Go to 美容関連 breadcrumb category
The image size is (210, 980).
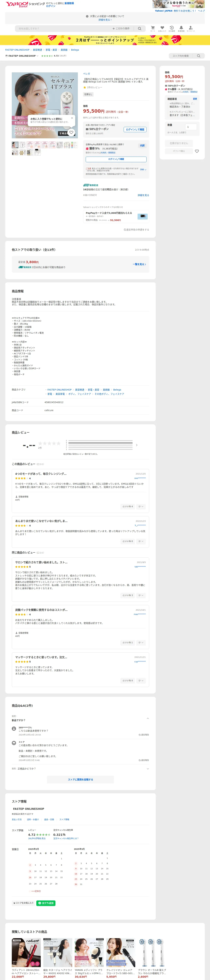coord(37,50)
